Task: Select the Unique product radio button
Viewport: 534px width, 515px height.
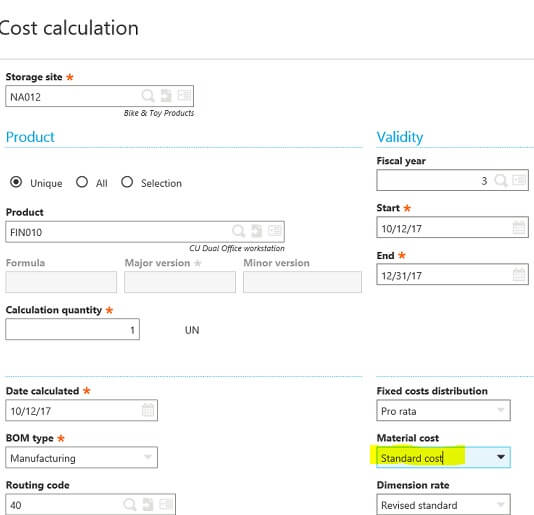Action: [16, 182]
